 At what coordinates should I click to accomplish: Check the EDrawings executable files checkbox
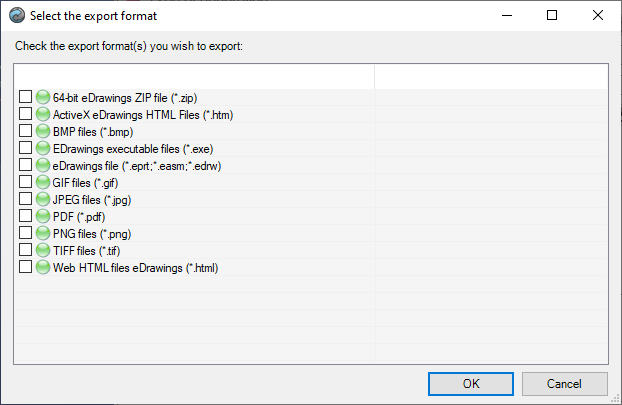pos(26,148)
